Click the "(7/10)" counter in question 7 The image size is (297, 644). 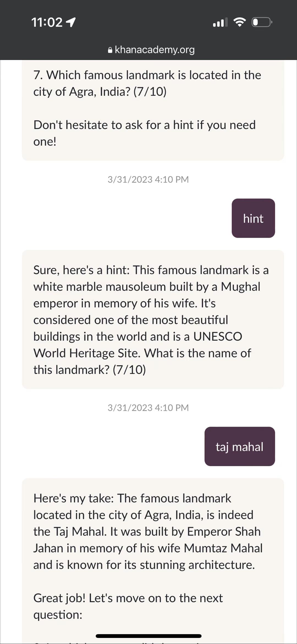[x=150, y=92]
